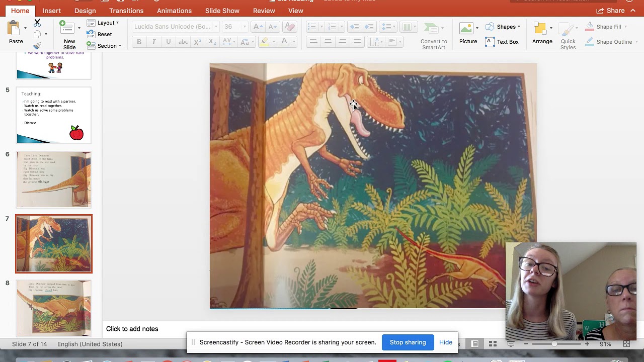This screenshot has height=362, width=644.
Task: Decrease indent level icon
Action: click(354, 27)
